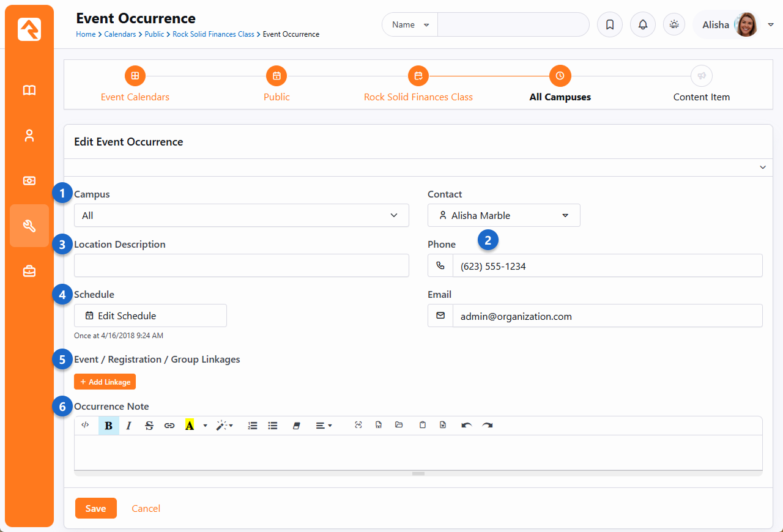783x532 pixels.
Task: Toggle italic formatting in the note editor
Action: 128,426
